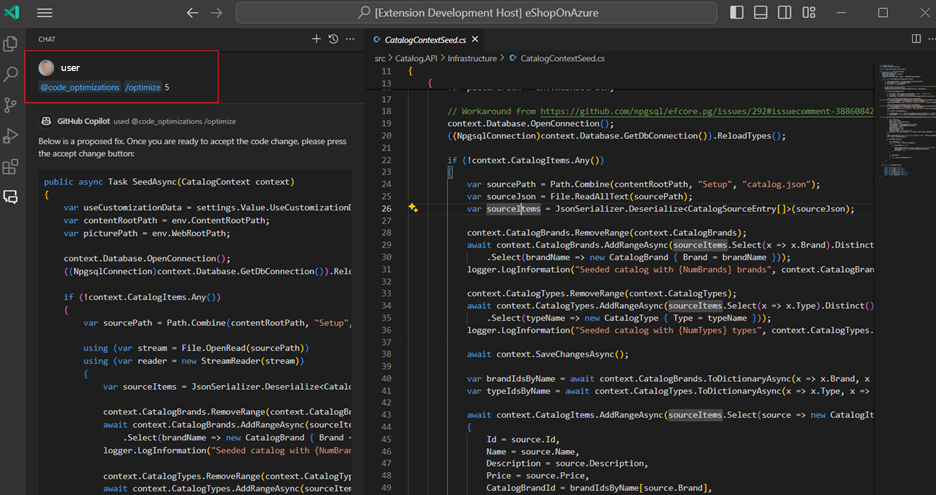Select the Chat view icon in activity bar
Viewport: 936px width, 495px height.
11,197
